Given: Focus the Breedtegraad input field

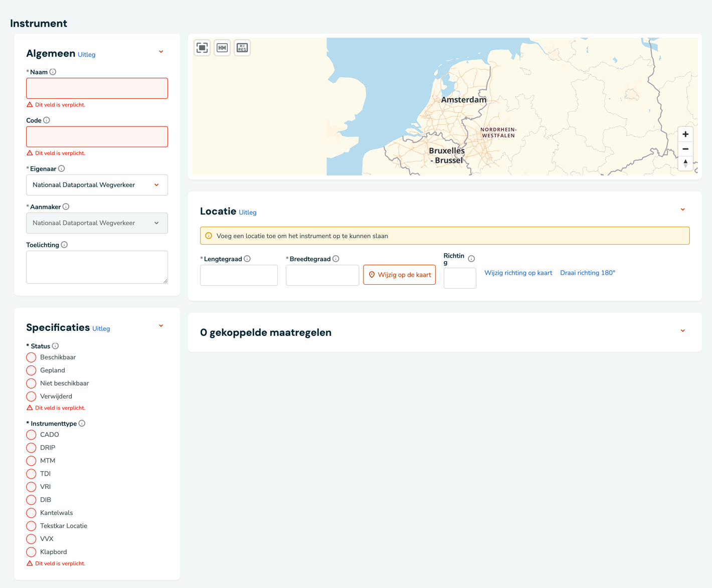Looking at the screenshot, I should (322, 275).
